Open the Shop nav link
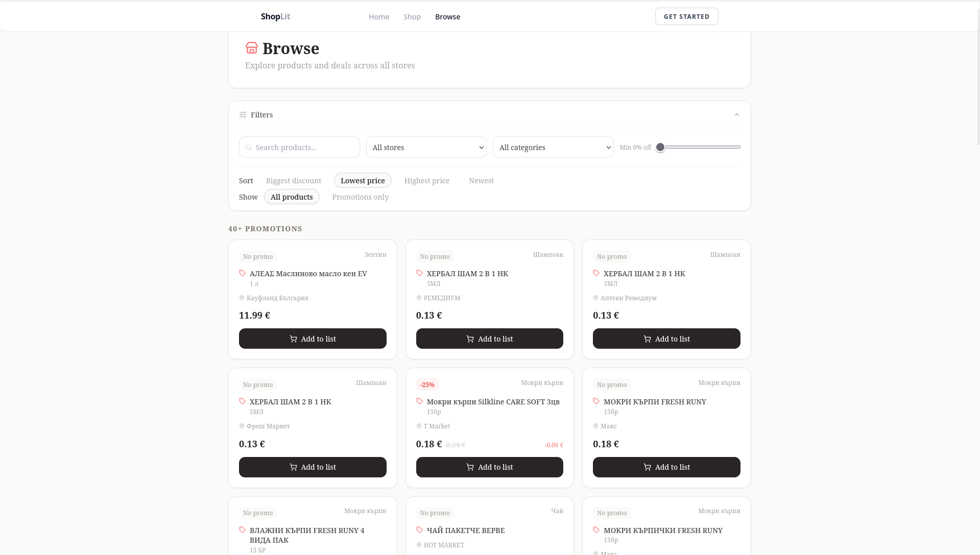Image resolution: width=980 pixels, height=555 pixels. click(x=412, y=17)
